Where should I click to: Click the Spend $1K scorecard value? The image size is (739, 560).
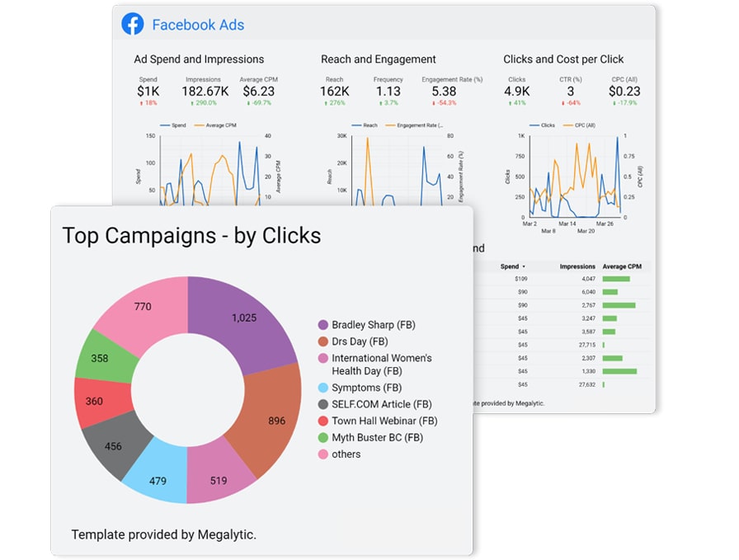pos(148,91)
